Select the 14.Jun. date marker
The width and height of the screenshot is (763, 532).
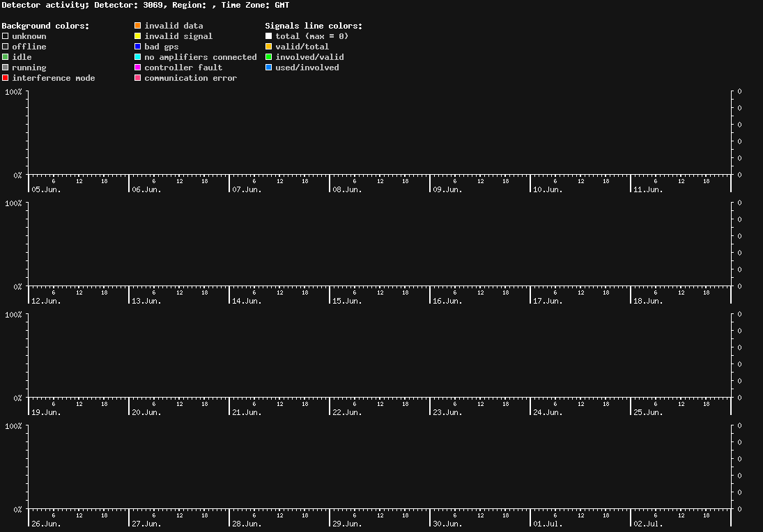pyautogui.click(x=247, y=301)
